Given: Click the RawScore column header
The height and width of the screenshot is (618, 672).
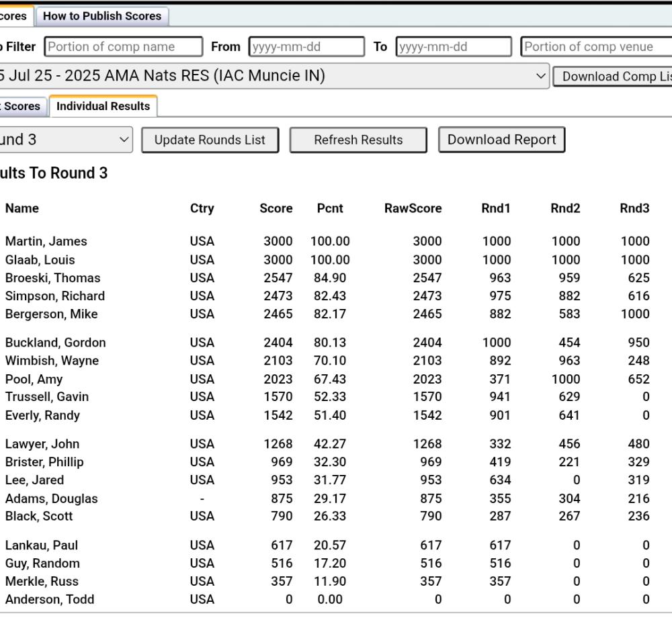Looking at the screenshot, I should tap(413, 208).
